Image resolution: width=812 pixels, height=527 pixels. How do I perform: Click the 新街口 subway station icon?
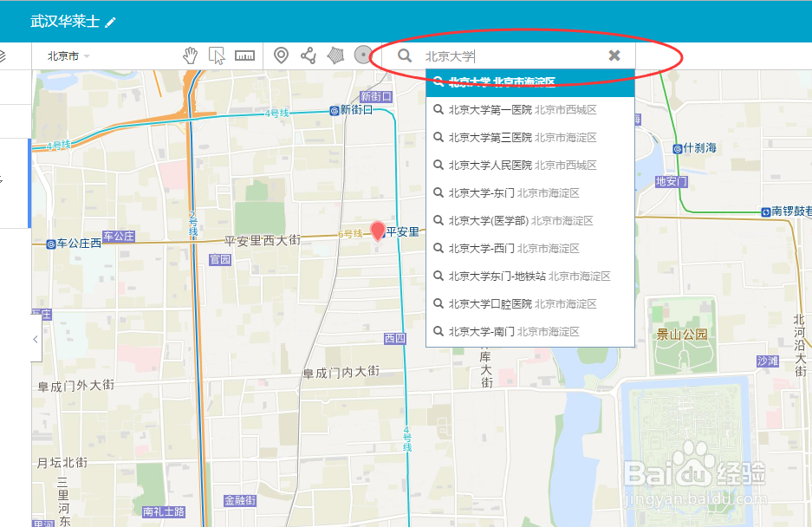click(335, 110)
